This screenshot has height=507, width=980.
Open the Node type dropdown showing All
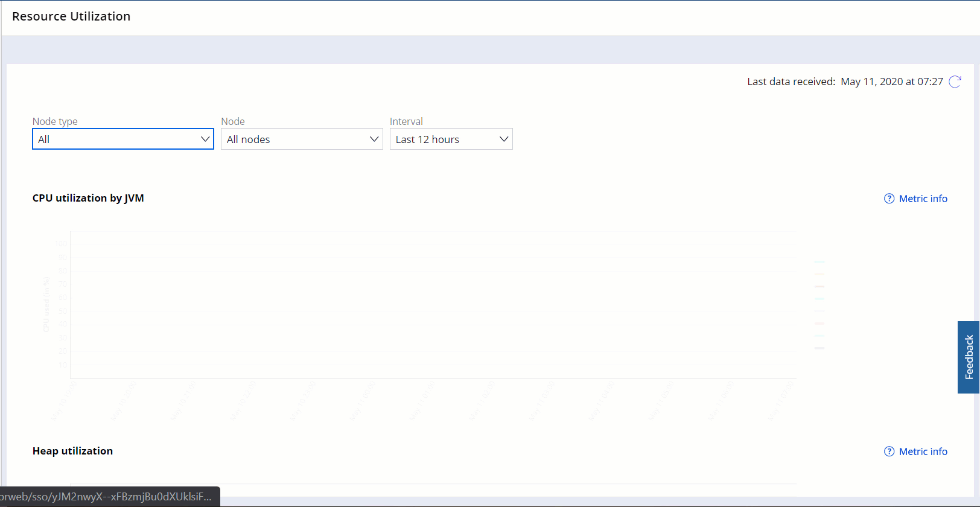tap(115, 139)
